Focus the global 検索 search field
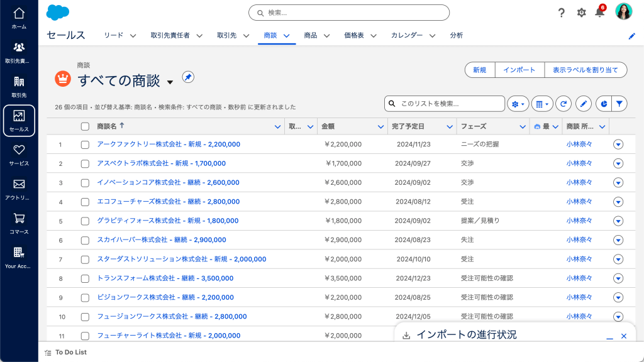644x362 pixels. pos(349,13)
